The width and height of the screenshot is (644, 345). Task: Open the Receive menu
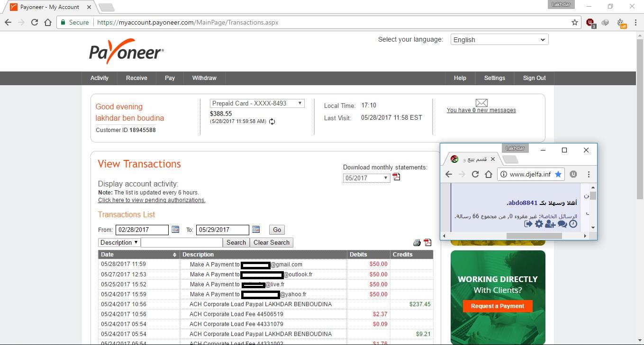[136, 78]
